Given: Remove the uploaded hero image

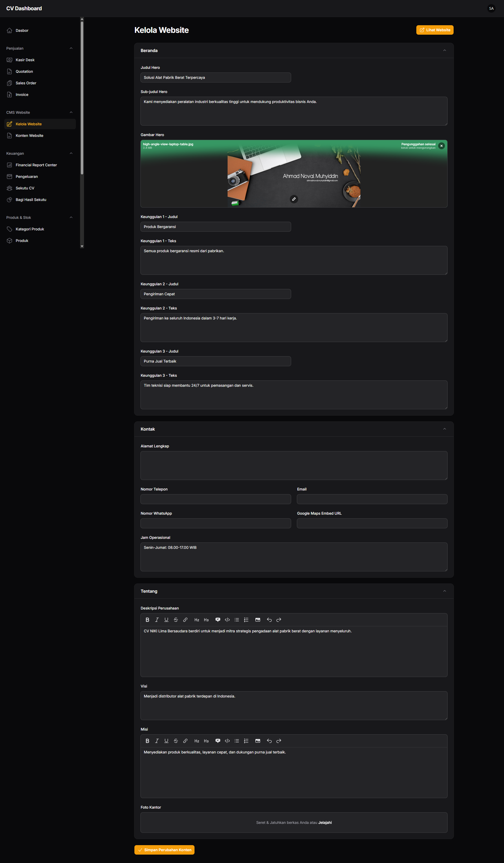Looking at the screenshot, I should 441,146.
